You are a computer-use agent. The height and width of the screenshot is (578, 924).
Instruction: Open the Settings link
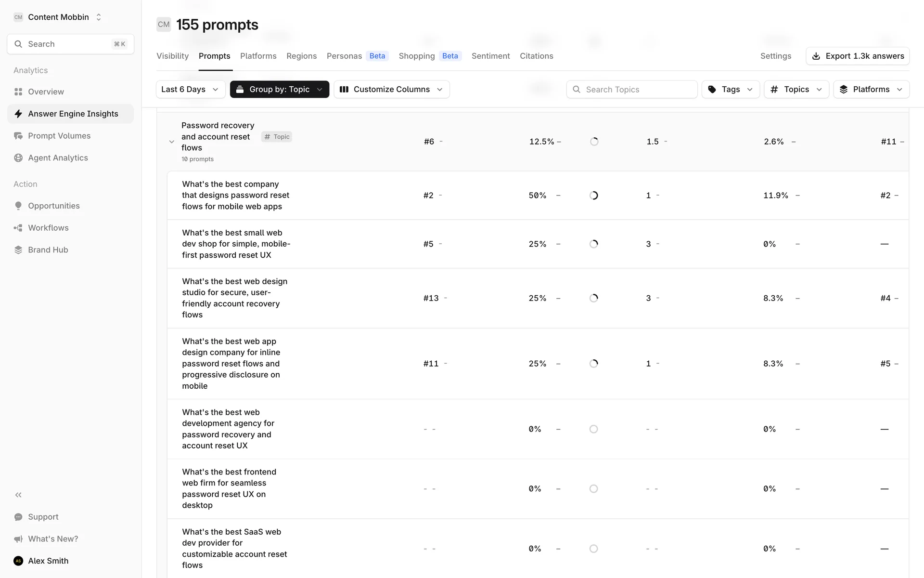(x=775, y=56)
